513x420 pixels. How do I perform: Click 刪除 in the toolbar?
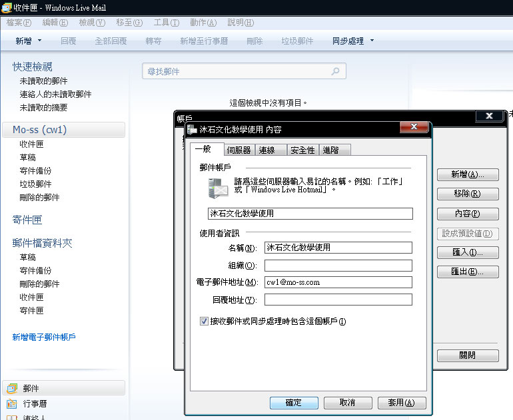click(255, 41)
